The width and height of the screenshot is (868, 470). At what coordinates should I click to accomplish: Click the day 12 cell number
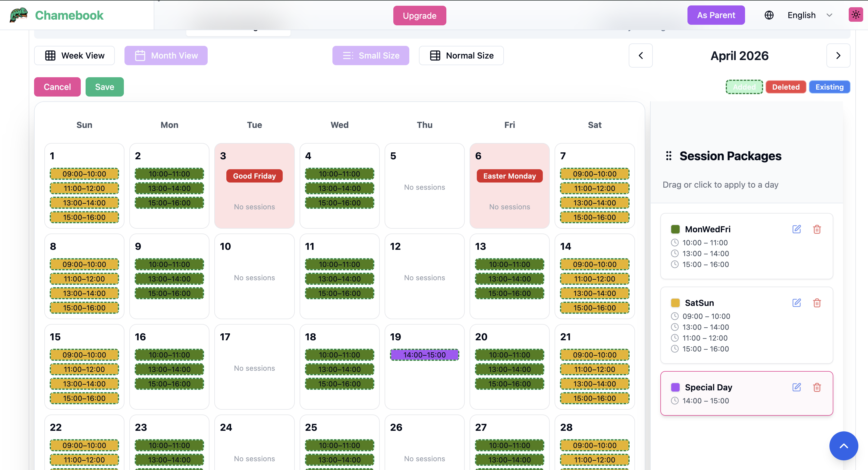(x=395, y=246)
